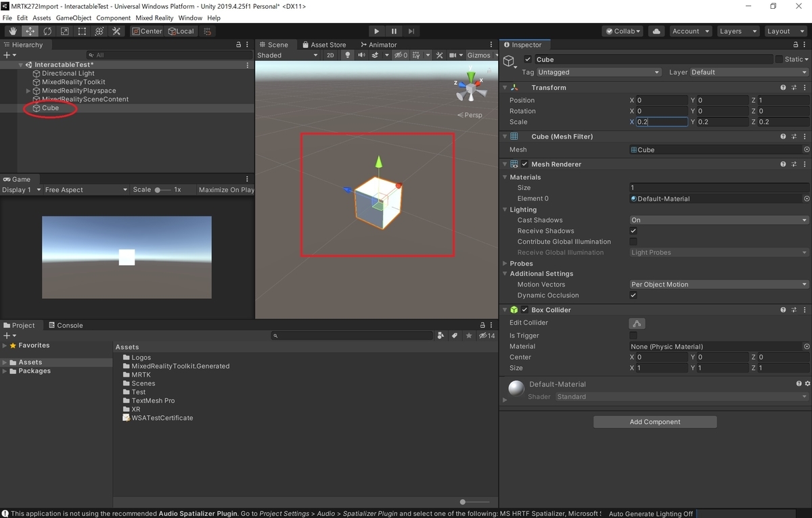The image size is (812, 518).
Task: Collapse the Transform component
Action: pyautogui.click(x=505, y=87)
